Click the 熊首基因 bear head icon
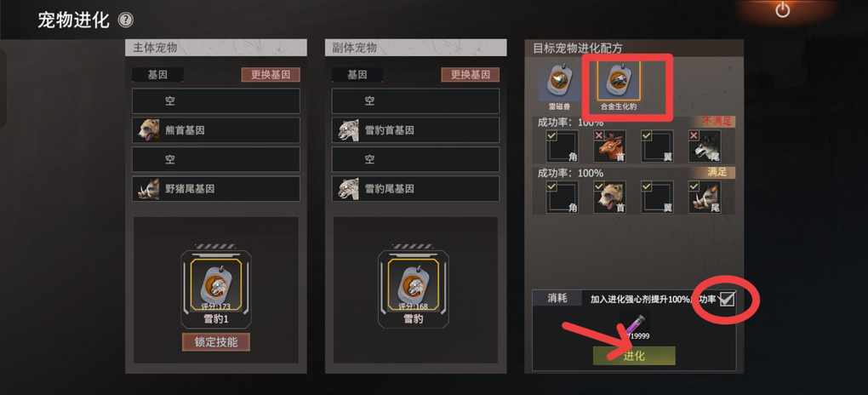The width and height of the screenshot is (868, 395). pos(149,130)
